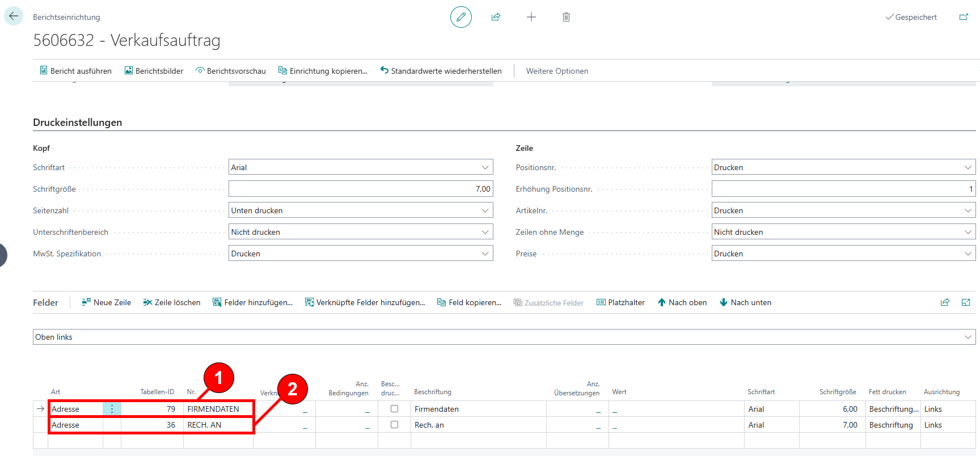Click Nach oben arrow action
The height and width of the screenshot is (456, 980).
[x=682, y=302]
